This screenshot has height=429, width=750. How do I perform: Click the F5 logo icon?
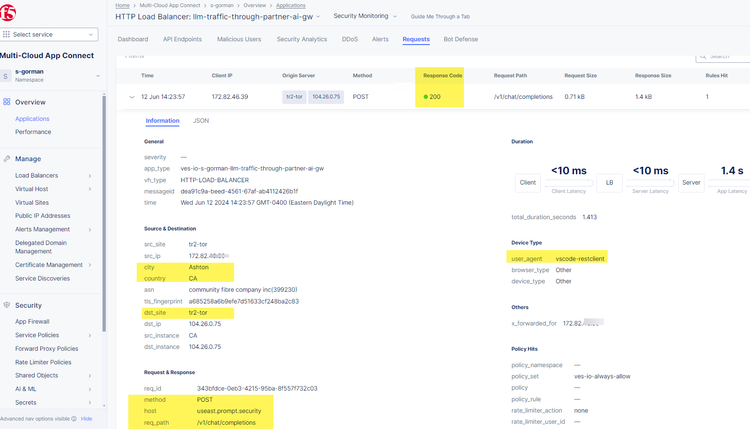pyautogui.click(x=7, y=12)
